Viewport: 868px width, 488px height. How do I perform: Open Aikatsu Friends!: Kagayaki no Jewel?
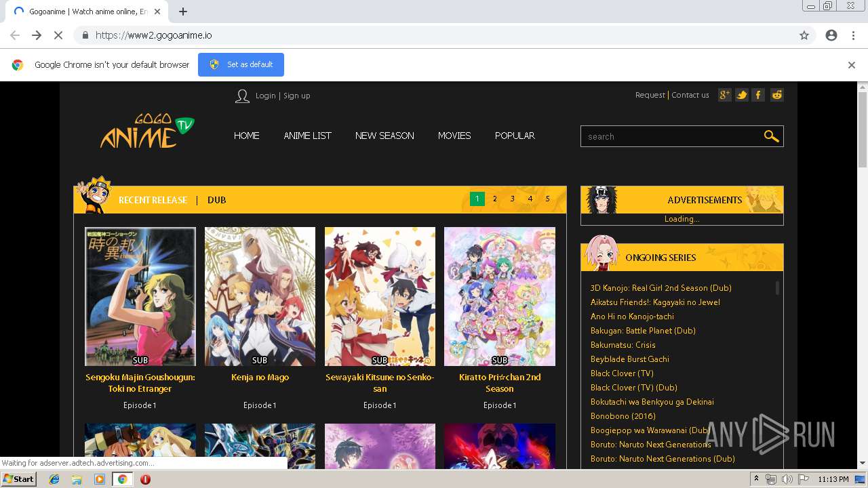[655, 302]
